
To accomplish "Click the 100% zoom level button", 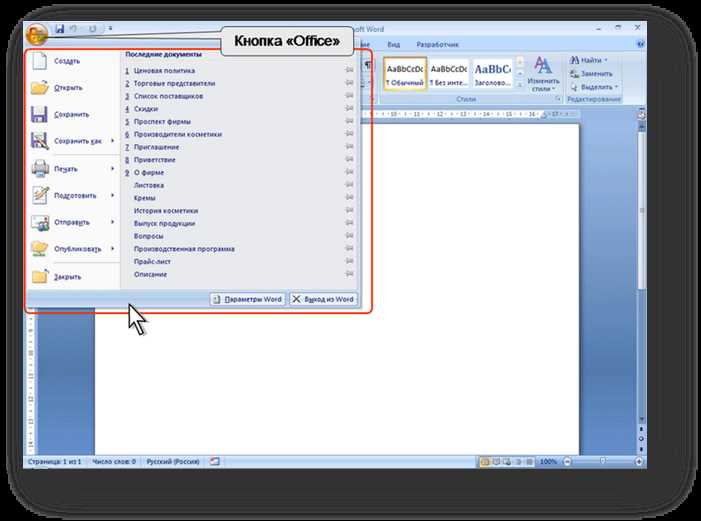I will (x=548, y=462).
